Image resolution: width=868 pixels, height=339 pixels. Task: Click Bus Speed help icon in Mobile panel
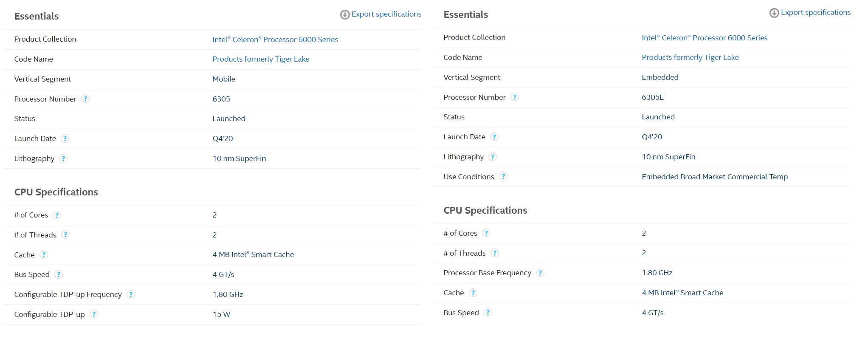tap(59, 274)
